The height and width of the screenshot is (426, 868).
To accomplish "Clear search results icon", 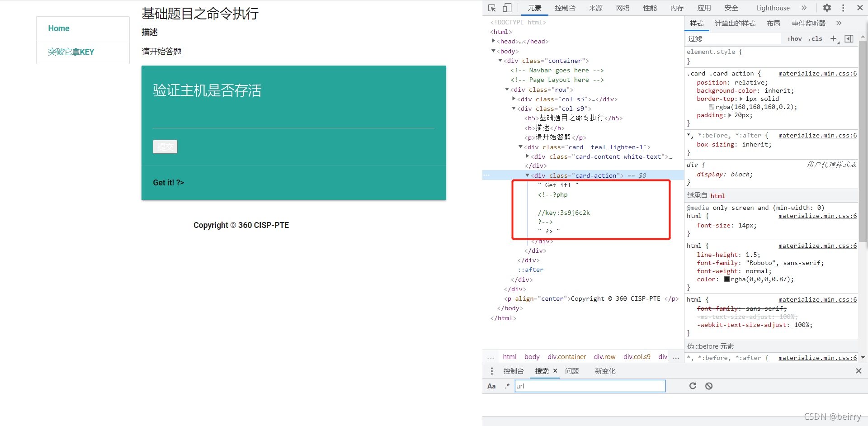I will [x=709, y=386].
